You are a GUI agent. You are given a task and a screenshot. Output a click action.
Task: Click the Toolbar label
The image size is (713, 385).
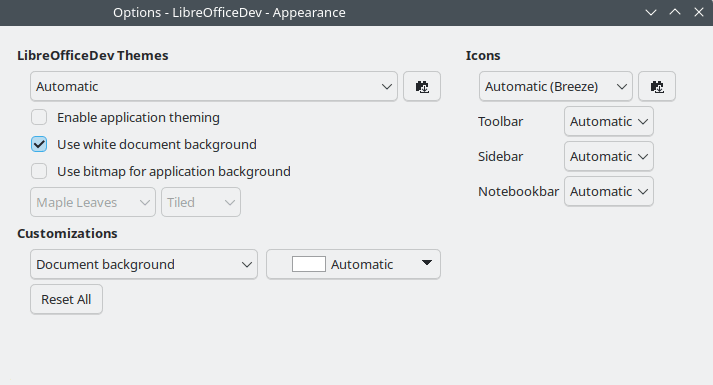point(500,121)
